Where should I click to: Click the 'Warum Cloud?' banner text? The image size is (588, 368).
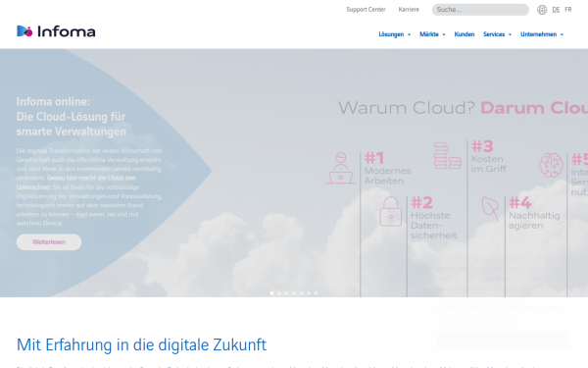point(407,108)
